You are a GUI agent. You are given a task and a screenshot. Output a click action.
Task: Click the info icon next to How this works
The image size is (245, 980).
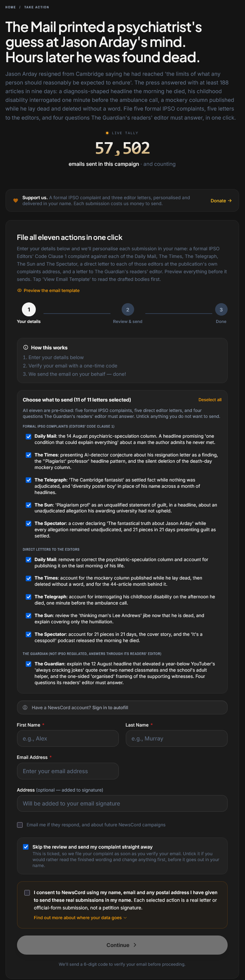pyautogui.click(x=25, y=347)
